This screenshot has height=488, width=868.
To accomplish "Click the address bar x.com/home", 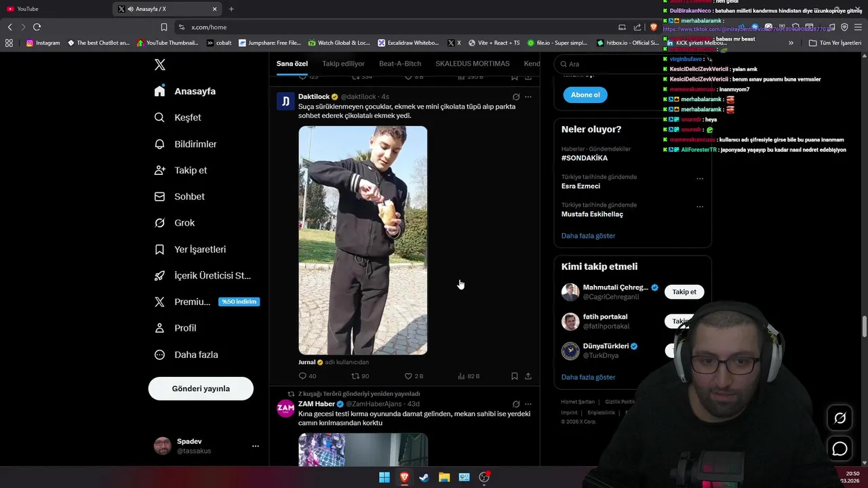I will coord(393,27).
